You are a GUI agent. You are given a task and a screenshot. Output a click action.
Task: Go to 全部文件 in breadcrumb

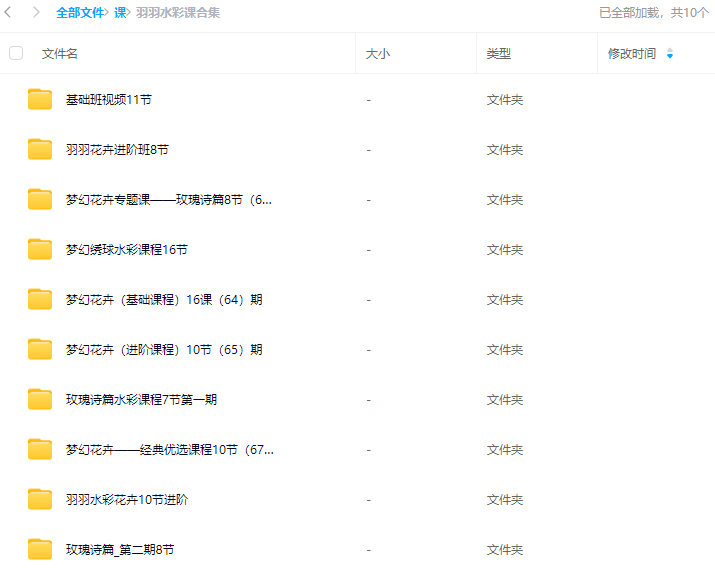pos(80,13)
